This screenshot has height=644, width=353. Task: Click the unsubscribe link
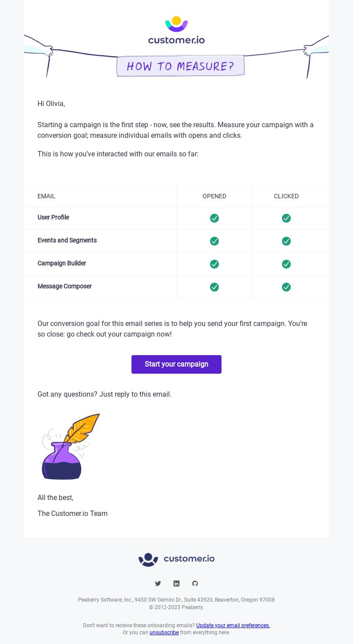coord(164,633)
